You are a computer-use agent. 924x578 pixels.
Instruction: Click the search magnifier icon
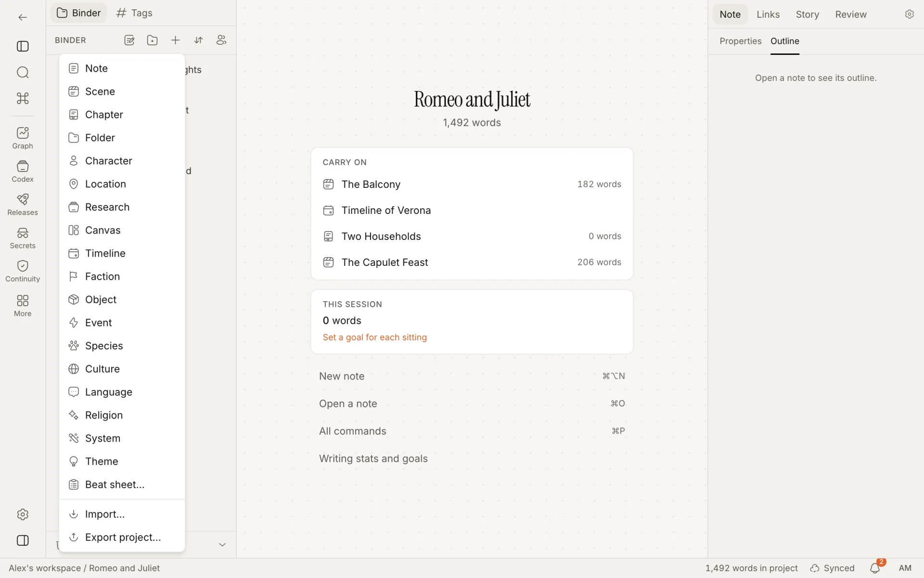click(x=23, y=72)
